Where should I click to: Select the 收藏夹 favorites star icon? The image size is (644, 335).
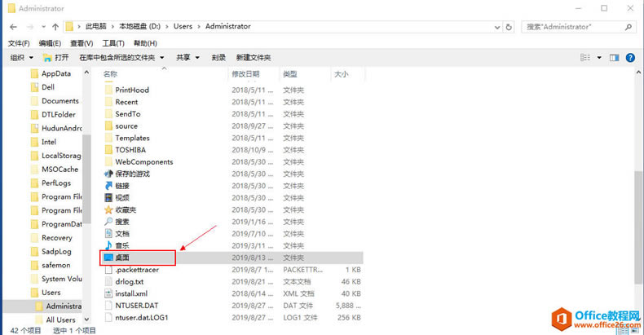108,209
